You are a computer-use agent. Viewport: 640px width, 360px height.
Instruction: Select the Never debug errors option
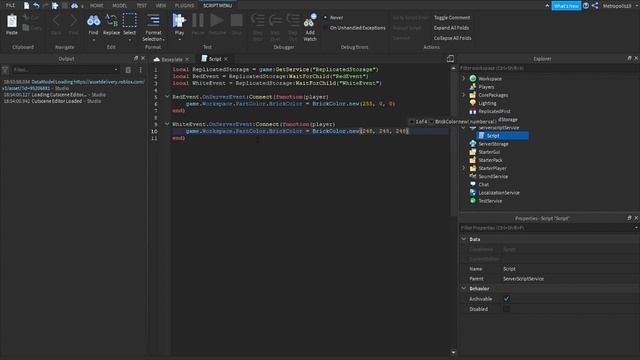[333, 18]
